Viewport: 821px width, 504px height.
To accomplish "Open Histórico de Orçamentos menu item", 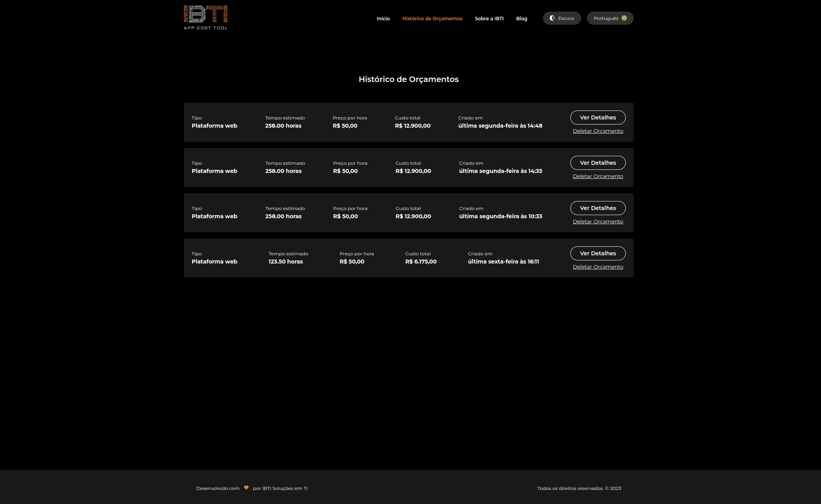I will coord(432,18).
